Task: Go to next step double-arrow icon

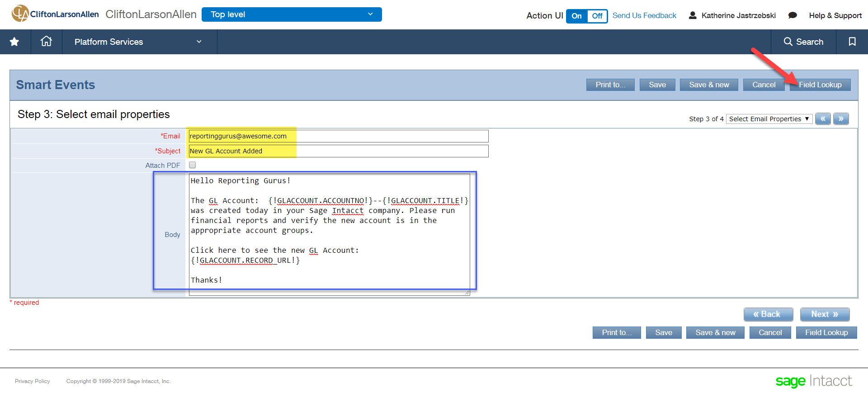Action: (841, 119)
